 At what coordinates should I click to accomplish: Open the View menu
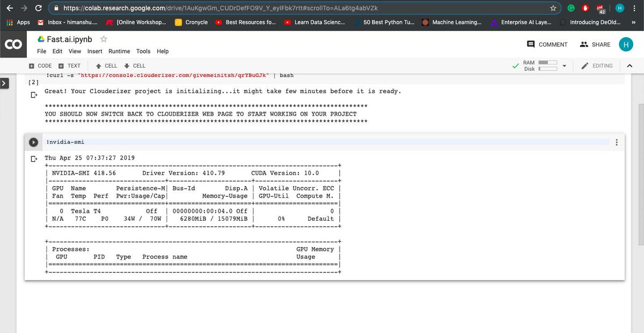(x=75, y=52)
